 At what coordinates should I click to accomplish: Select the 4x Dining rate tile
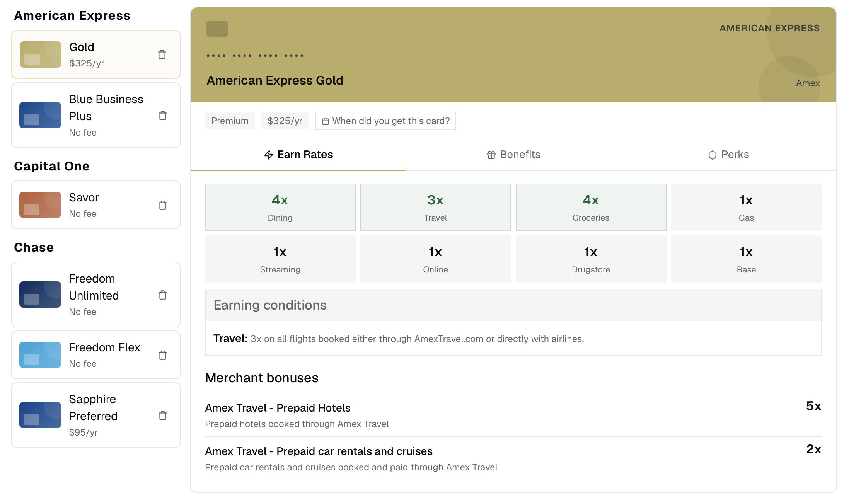pos(280,207)
